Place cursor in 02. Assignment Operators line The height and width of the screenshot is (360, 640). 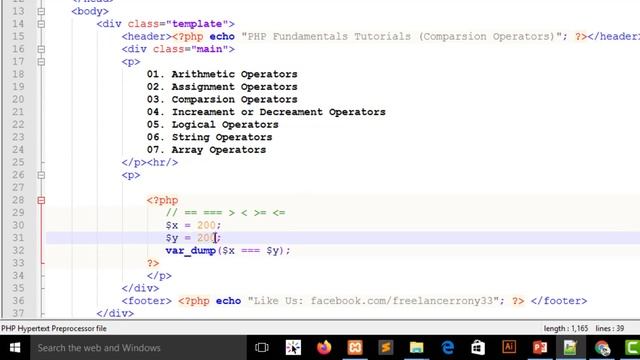tap(222, 87)
